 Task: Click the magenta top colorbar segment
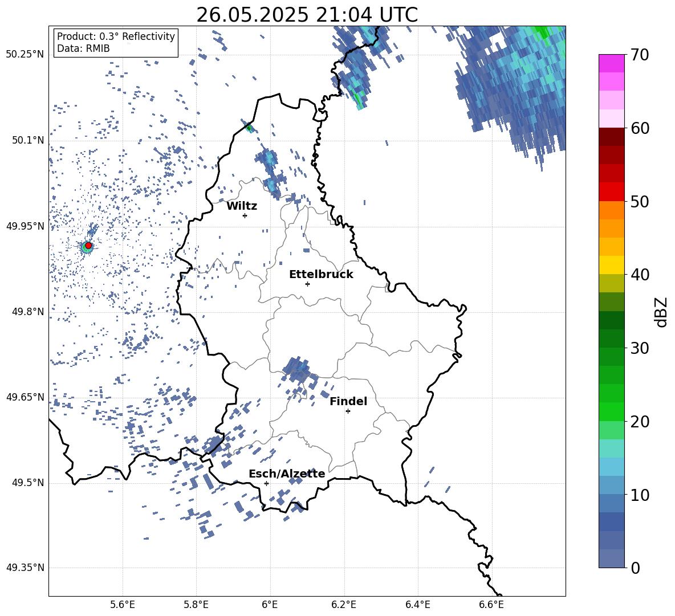pos(611,64)
